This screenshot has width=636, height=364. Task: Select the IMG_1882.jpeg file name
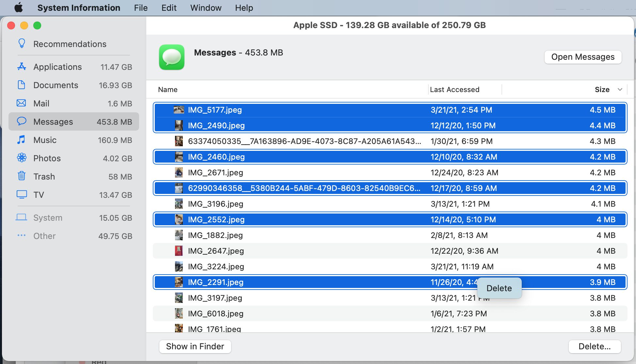tap(215, 235)
